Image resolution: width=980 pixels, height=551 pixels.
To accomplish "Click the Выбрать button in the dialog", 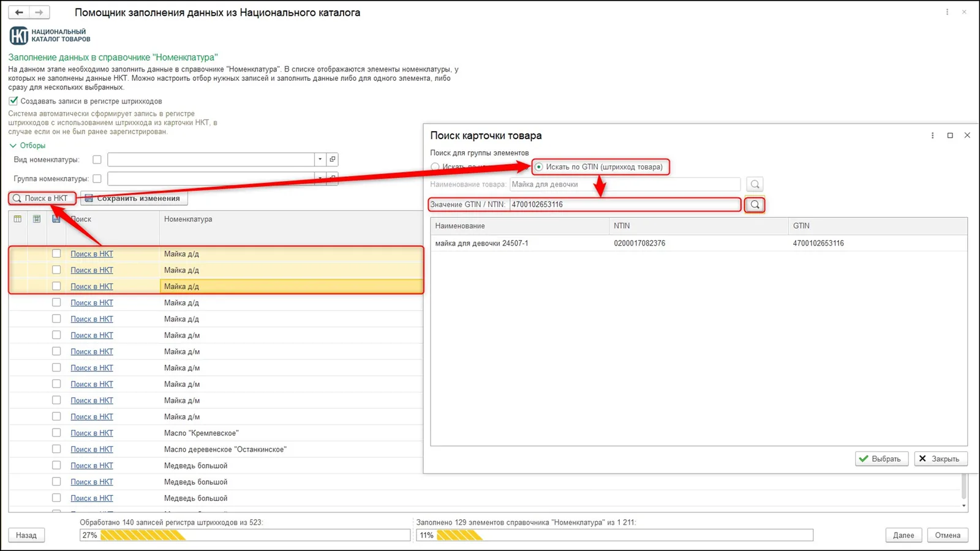I will coord(881,459).
